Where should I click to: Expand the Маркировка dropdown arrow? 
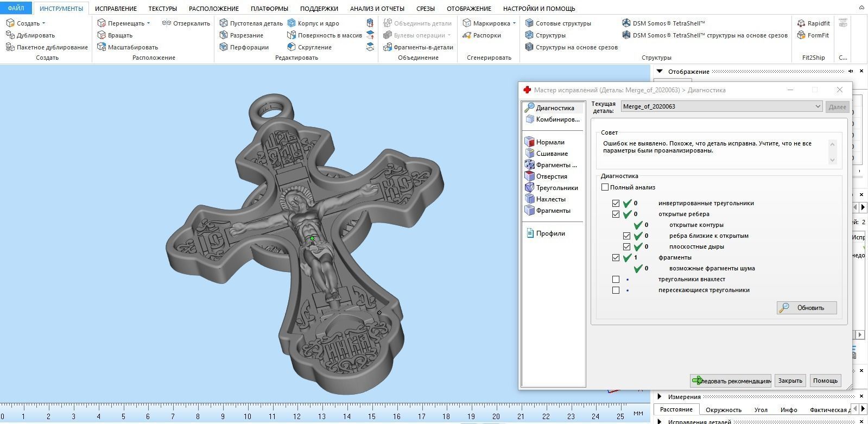(514, 23)
